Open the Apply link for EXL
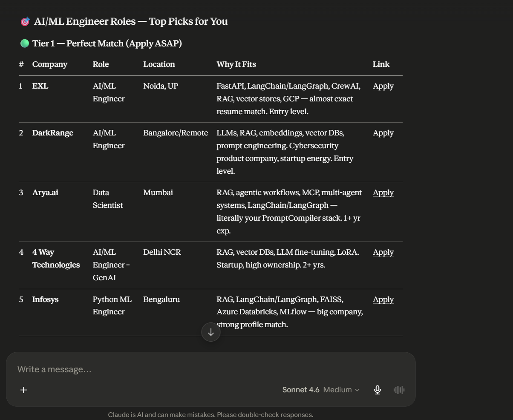The height and width of the screenshot is (420, 513). (383, 86)
